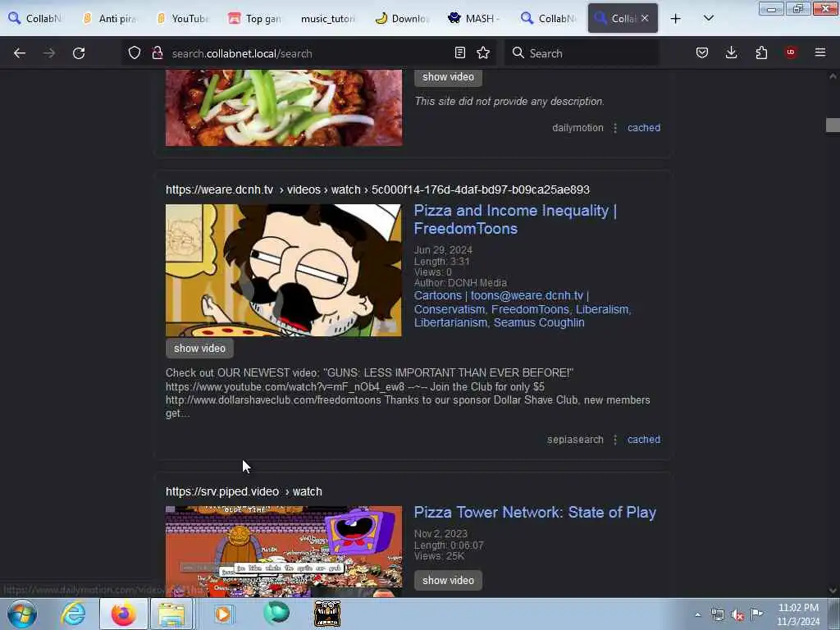Viewport: 840px width, 630px height.
Task: Select Firefox in the taskbar
Action: coord(123,614)
